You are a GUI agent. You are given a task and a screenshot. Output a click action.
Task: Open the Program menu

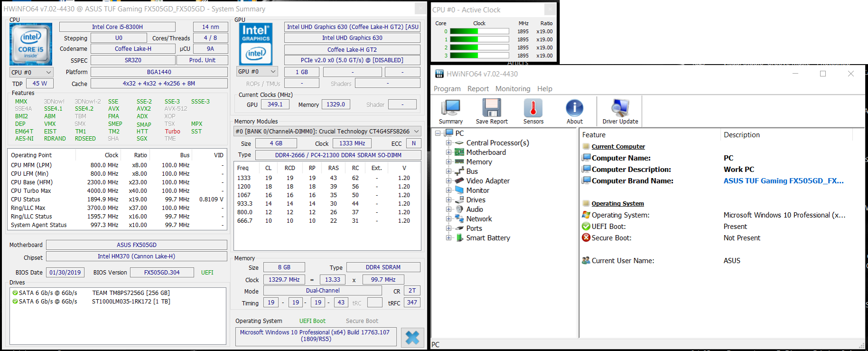(447, 89)
